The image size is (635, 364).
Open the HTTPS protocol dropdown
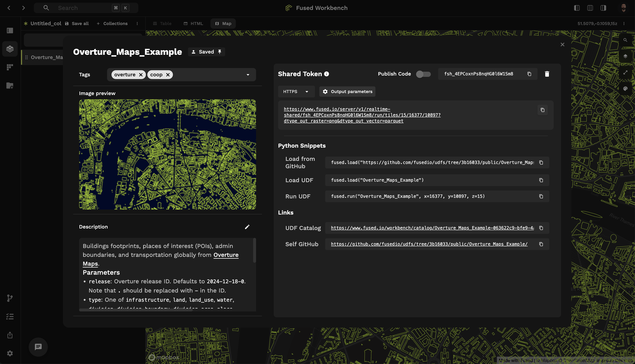pos(296,92)
